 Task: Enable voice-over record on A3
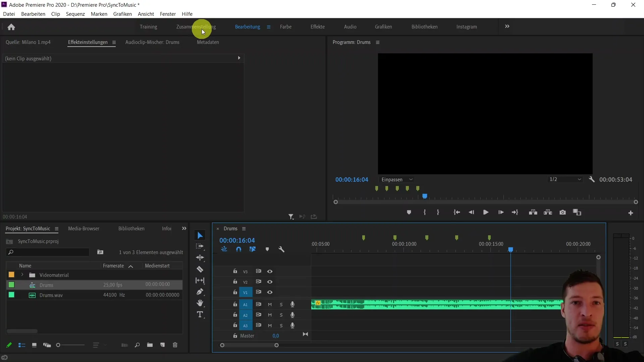pos(292,325)
